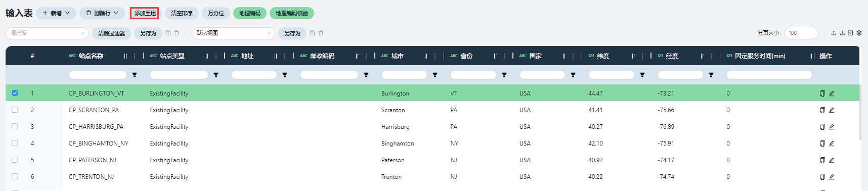Click the 地理编码校验 button
This screenshot has height=191, width=868.
(x=292, y=13)
